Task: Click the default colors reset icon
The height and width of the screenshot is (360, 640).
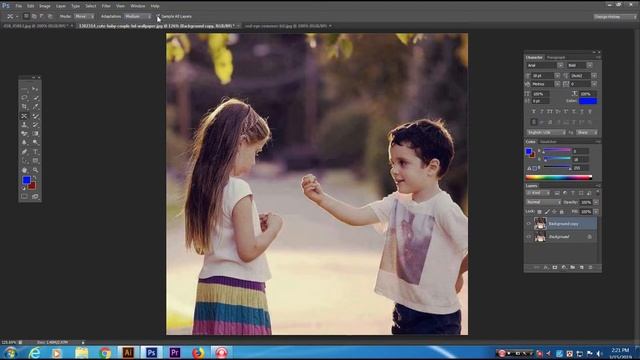Action: (x=24, y=189)
